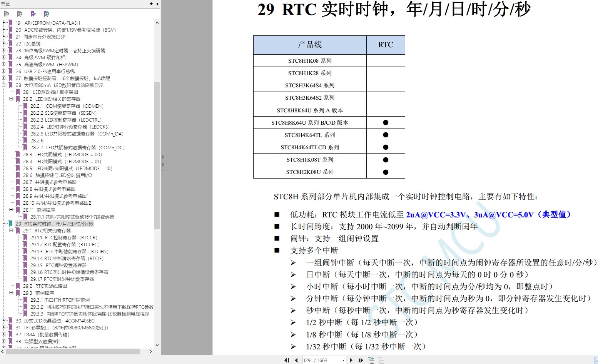
Task: Click the bookmarks panel vertical scrollbar thumb
Action: tap(157, 155)
